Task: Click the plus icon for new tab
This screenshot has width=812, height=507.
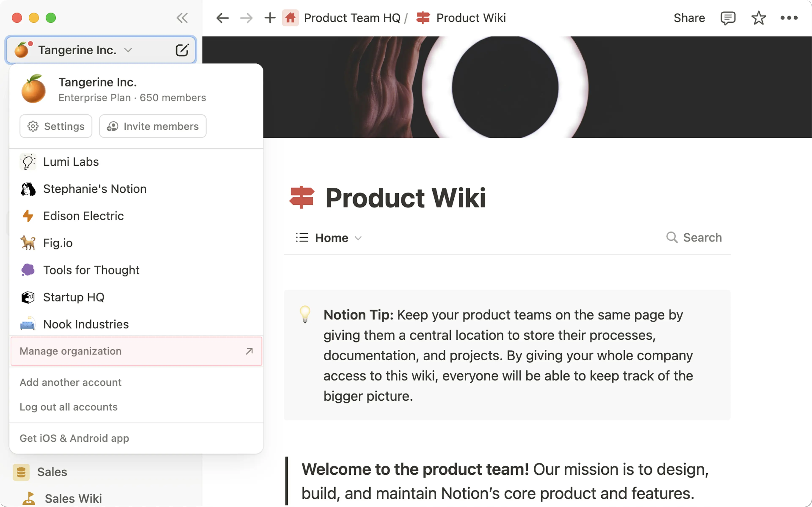Action: coord(270,18)
